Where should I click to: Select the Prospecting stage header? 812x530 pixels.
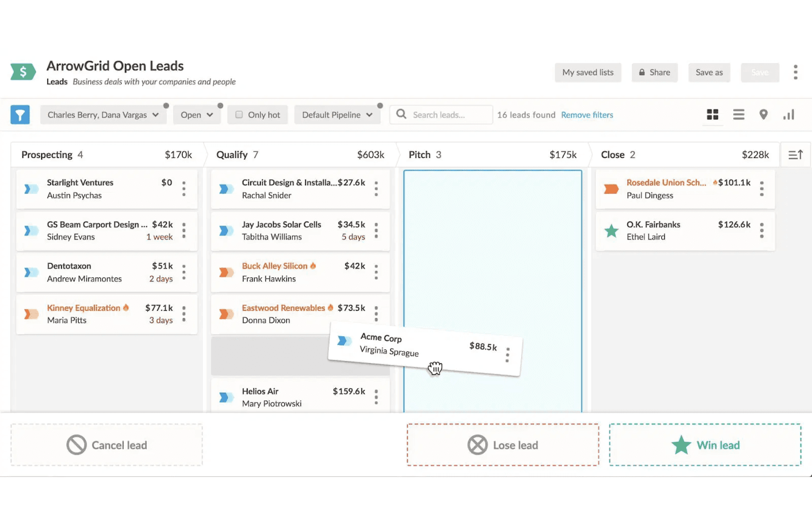[47, 155]
